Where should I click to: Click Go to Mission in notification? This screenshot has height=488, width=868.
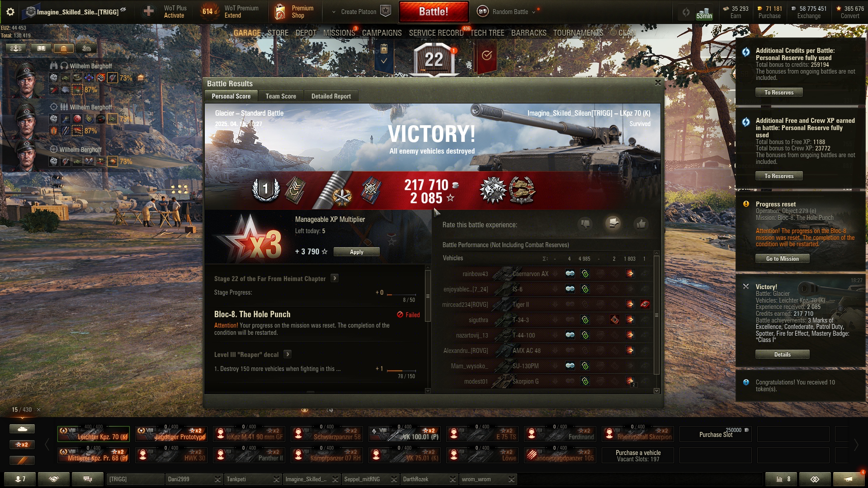[783, 258]
